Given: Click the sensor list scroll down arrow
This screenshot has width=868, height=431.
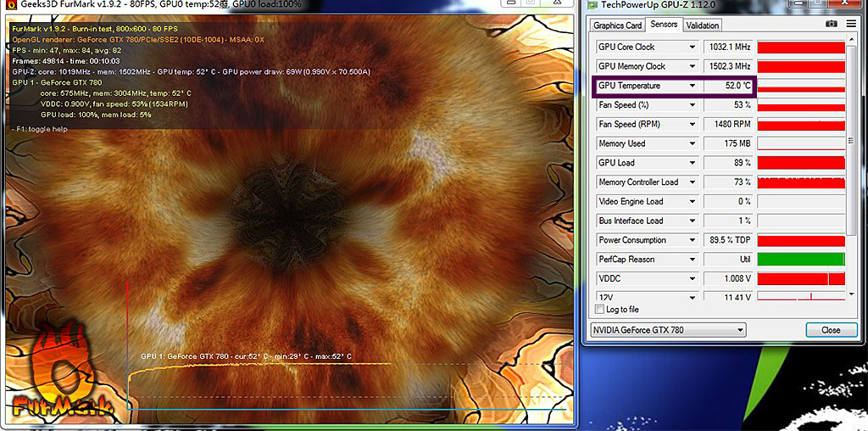Looking at the screenshot, I should (851, 294).
